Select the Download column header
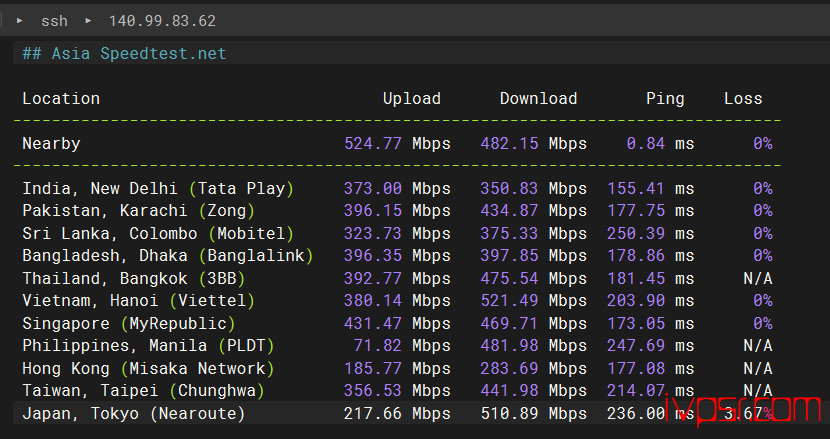This screenshot has height=439, width=830. coord(538,98)
